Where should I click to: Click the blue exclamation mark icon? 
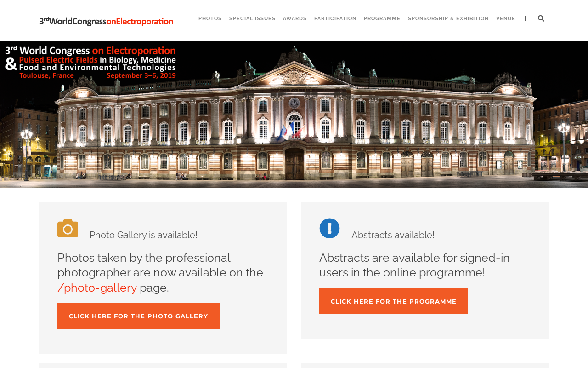pyautogui.click(x=329, y=228)
